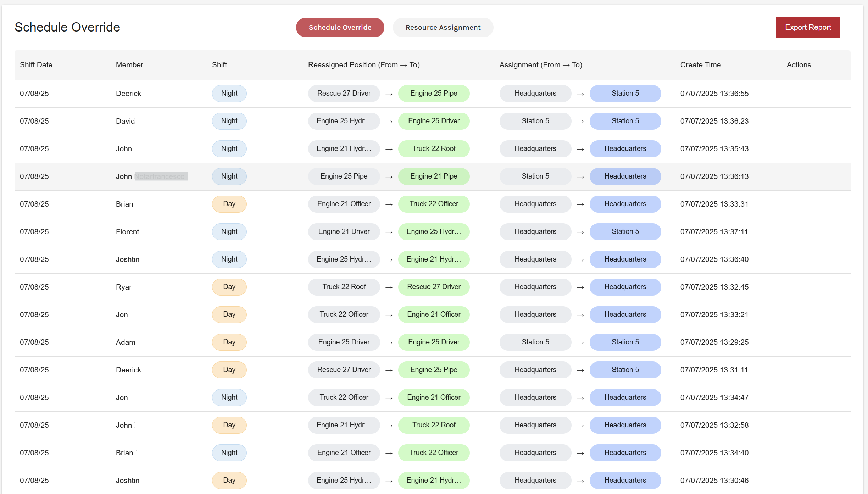Click Truck 22 Officer green tag for Brian night
The width and height of the screenshot is (868, 494).
433,453
